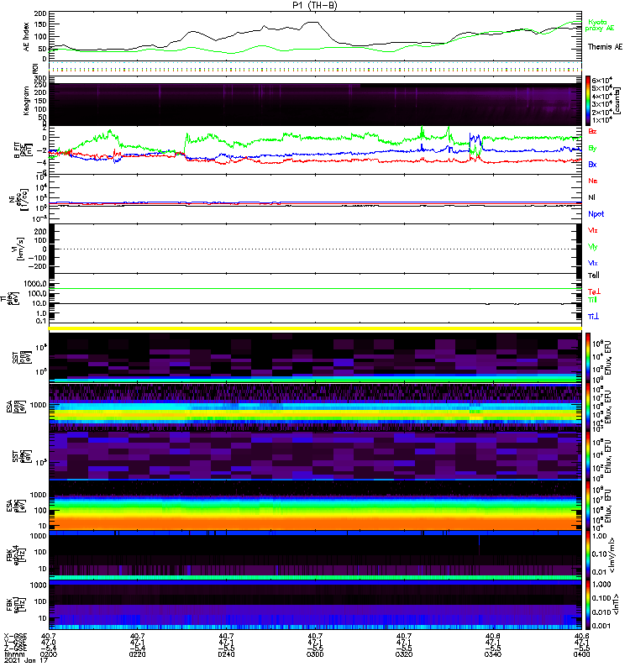Select the blue "Ti⊥" legend label
Image resolution: width=630 pixels, height=672 pixels.
[x=593, y=317]
